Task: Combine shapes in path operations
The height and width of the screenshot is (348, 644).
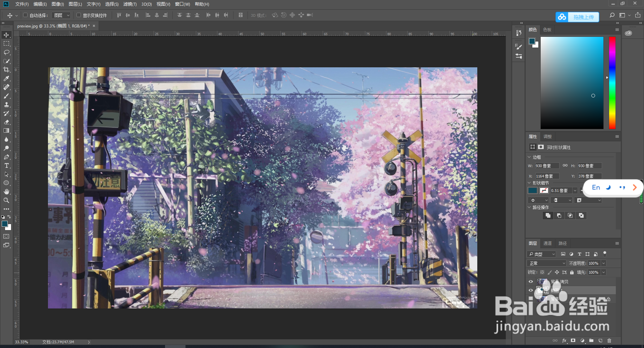Action: pyautogui.click(x=548, y=215)
